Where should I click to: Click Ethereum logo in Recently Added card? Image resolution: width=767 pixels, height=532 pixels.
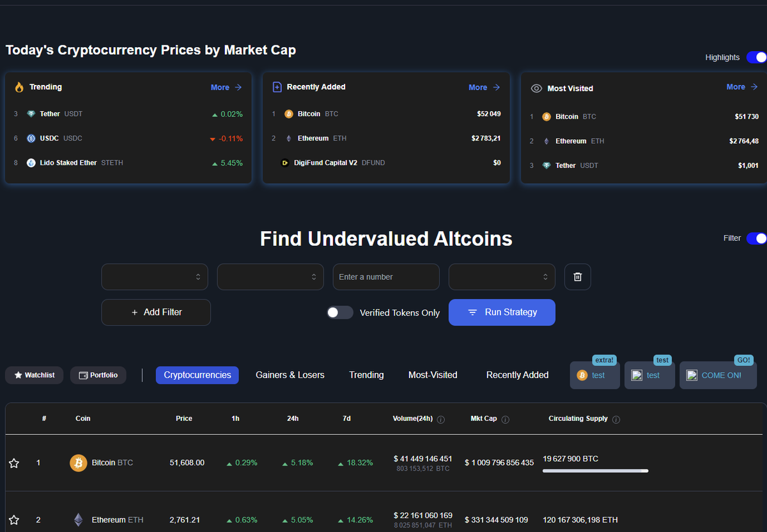click(289, 138)
